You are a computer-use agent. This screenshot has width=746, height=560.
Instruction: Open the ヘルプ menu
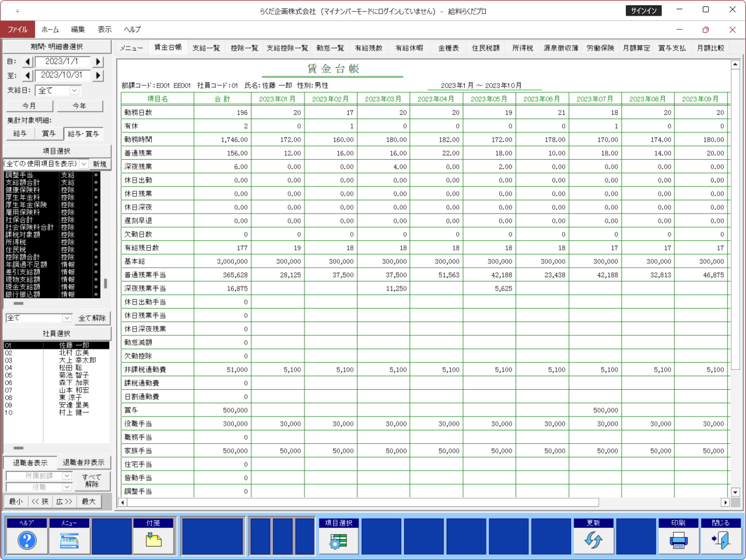click(132, 29)
